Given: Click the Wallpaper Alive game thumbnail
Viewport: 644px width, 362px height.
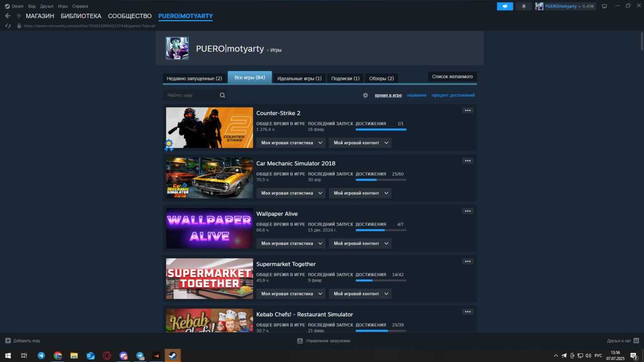Looking at the screenshot, I should pyautogui.click(x=209, y=228).
